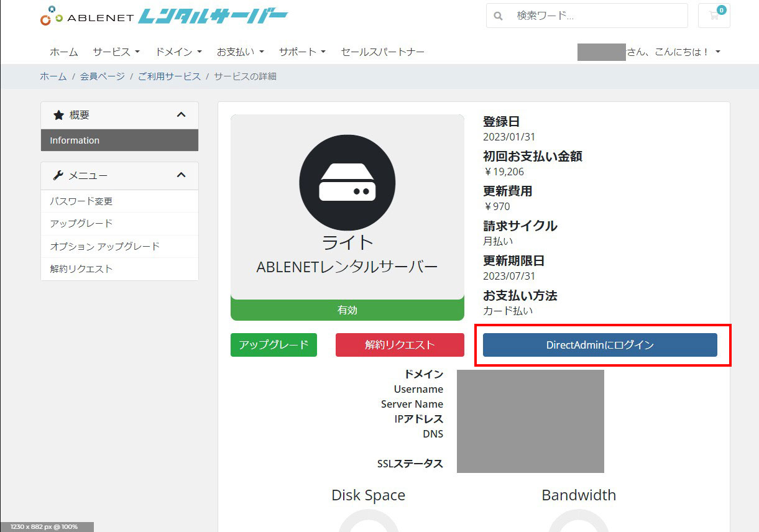This screenshot has height=532, width=759.
Task: Expand the サービス dropdown menu
Action: click(116, 52)
